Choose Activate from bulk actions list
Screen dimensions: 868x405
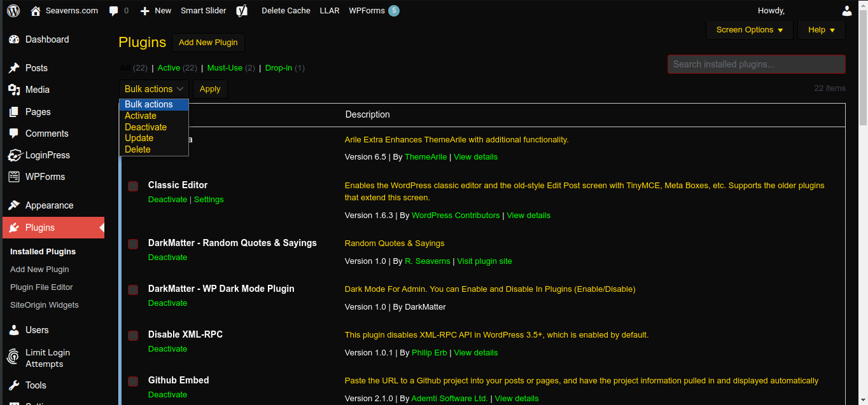click(x=154, y=116)
